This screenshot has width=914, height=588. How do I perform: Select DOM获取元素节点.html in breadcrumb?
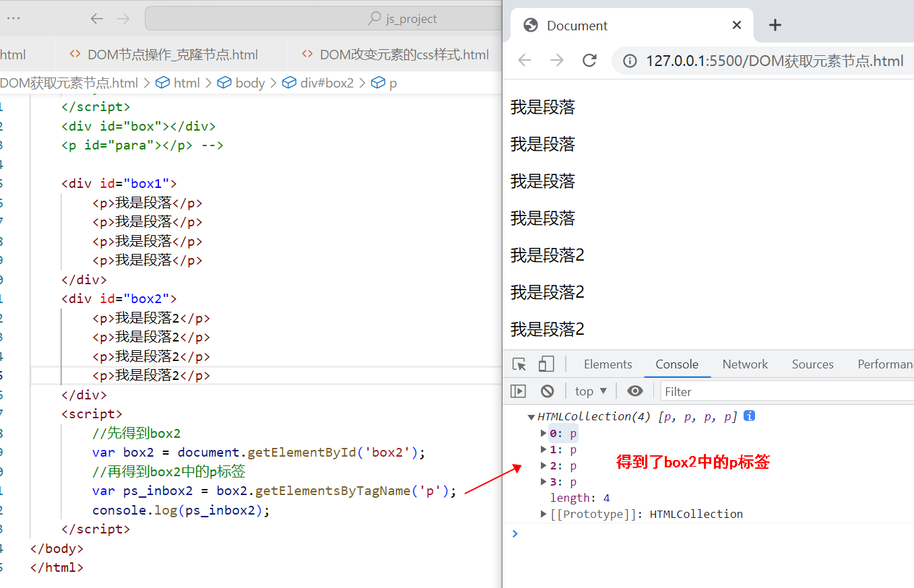coord(69,83)
